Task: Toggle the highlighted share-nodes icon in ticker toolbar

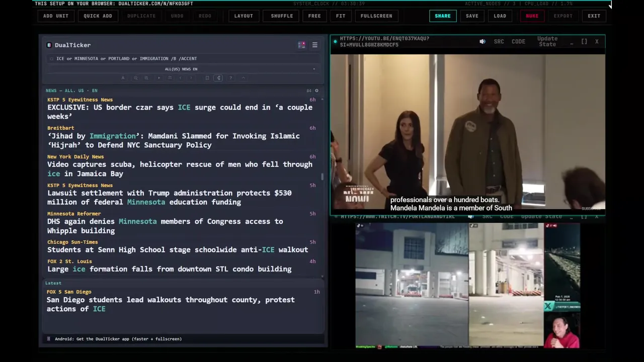Action: (x=218, y=78)
